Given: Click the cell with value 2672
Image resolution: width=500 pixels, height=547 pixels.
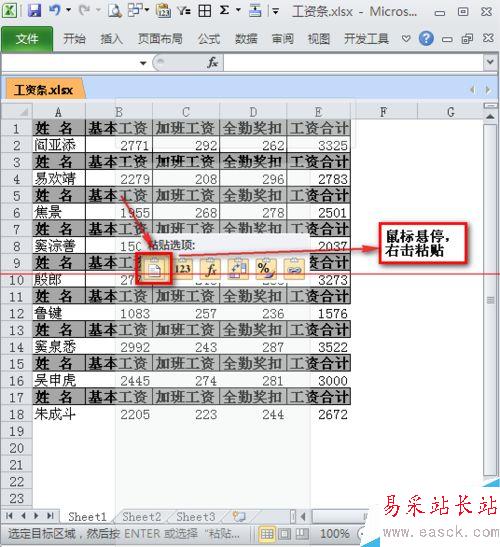Looking at the screenshot, I should pyautogui.click(x=319, y=414).
